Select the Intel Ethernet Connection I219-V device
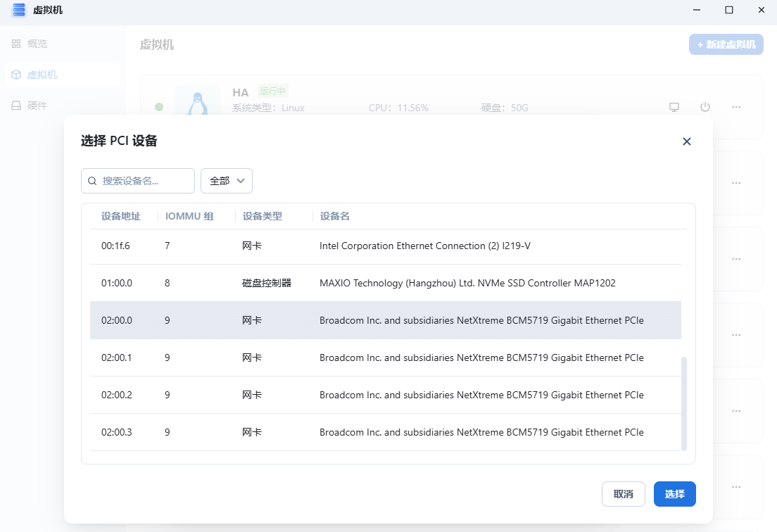The image size is (777, 532). pos(386,246)
